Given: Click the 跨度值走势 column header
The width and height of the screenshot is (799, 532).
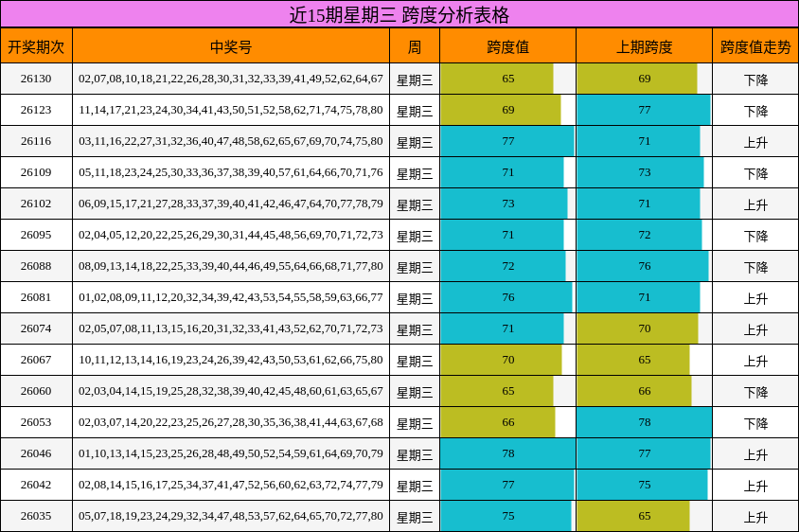Looking at the screenshot, I should [x=755, y=45].
